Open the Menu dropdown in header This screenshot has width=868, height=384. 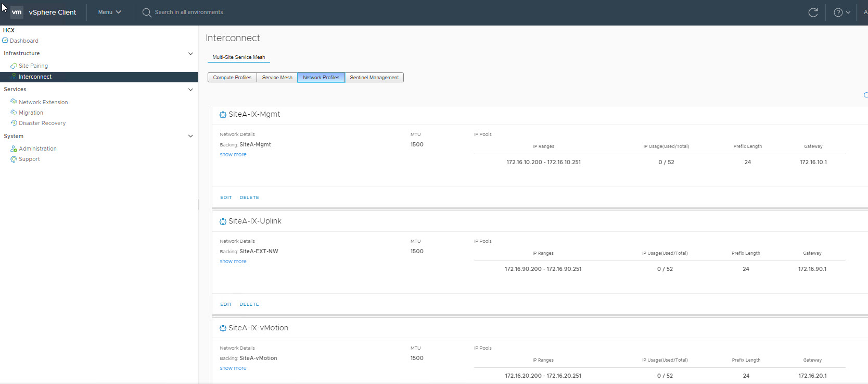pyautogui.click(x=109, y=12)
